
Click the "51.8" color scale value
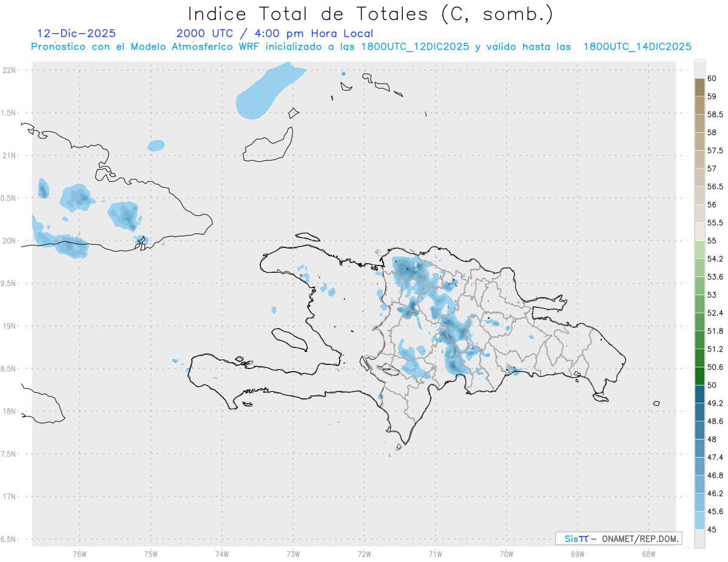tap(715, 331)
